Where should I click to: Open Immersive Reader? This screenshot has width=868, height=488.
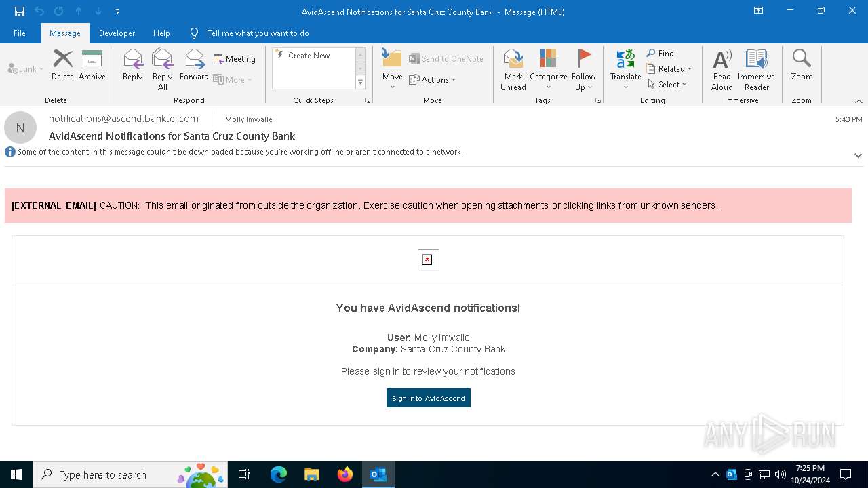(756, 70)
